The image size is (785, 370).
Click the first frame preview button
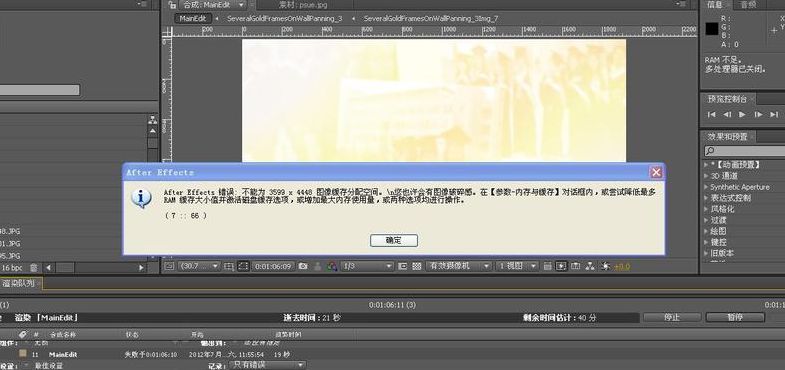tap(711, 115)
